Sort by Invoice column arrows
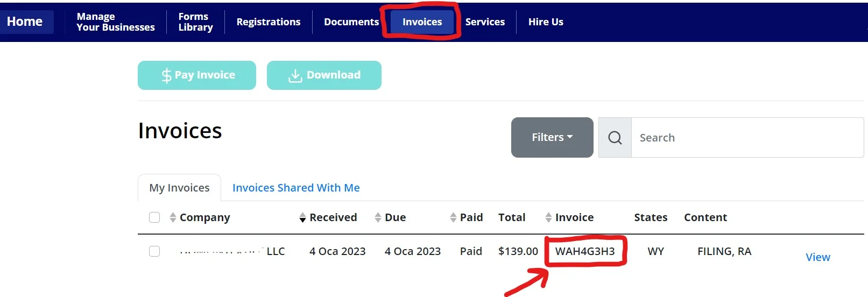868x297 pixels. tap(548, 217)
